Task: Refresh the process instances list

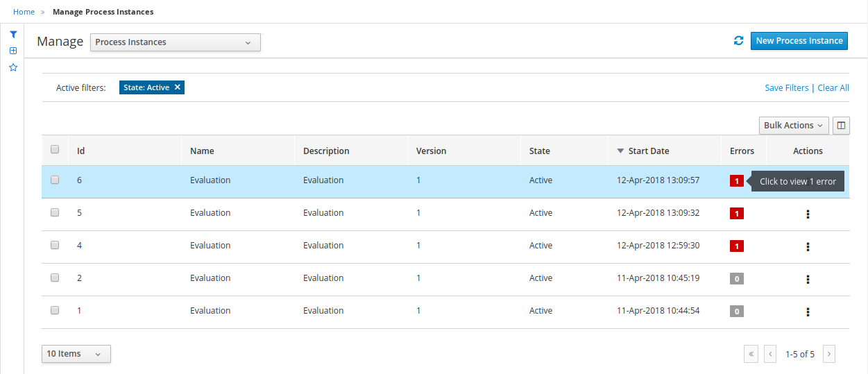Action: 738,41
